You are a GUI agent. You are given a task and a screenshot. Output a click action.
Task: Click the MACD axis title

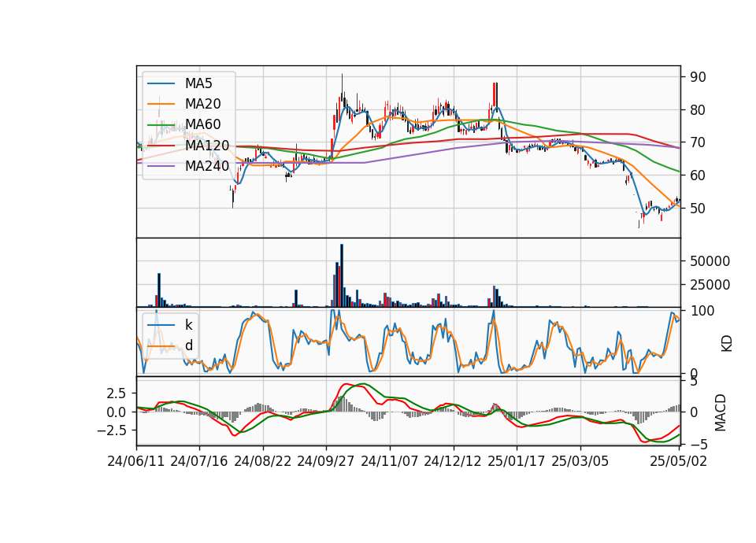720,412
